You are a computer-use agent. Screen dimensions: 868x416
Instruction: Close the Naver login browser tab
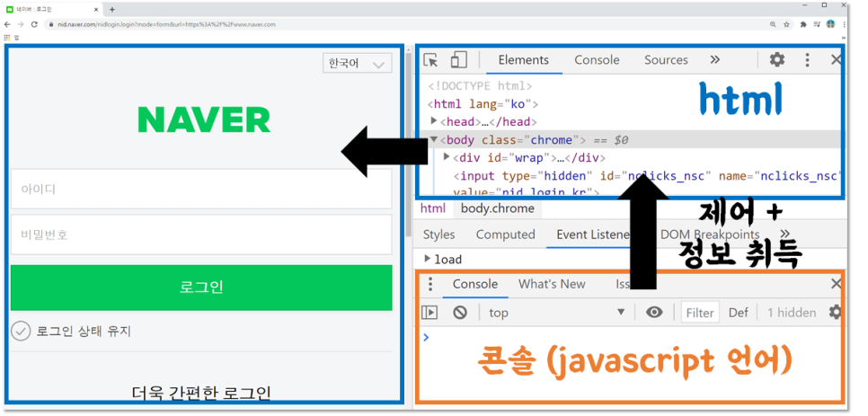pos(97,9)
